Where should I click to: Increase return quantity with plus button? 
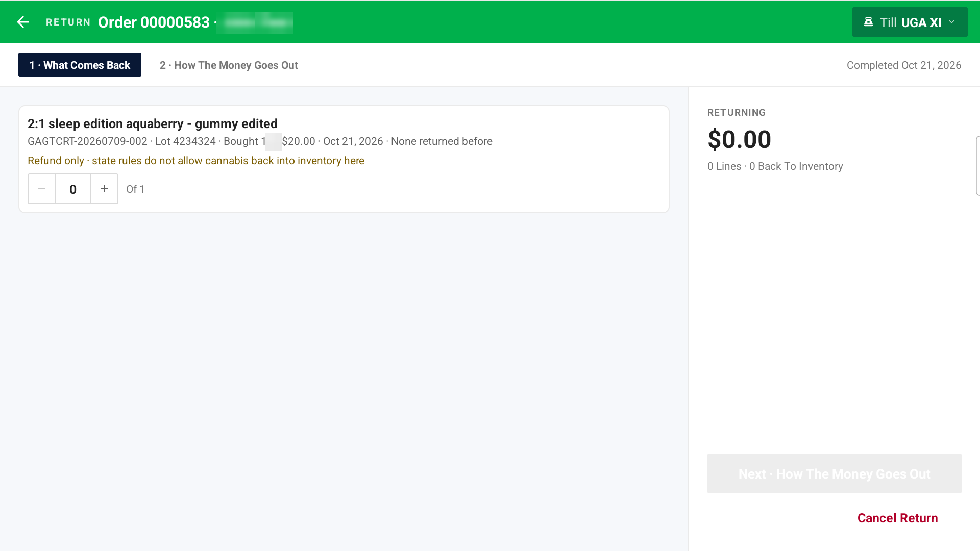coord(105,189)
